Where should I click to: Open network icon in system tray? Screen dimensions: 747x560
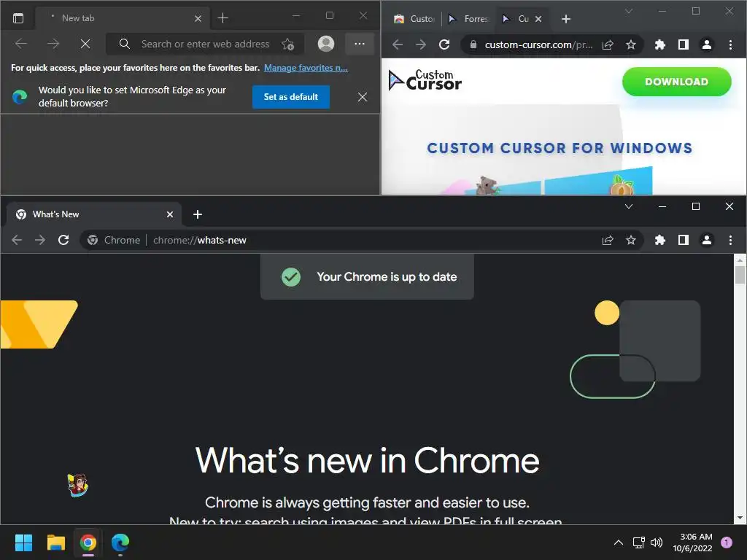coord(638,542)
